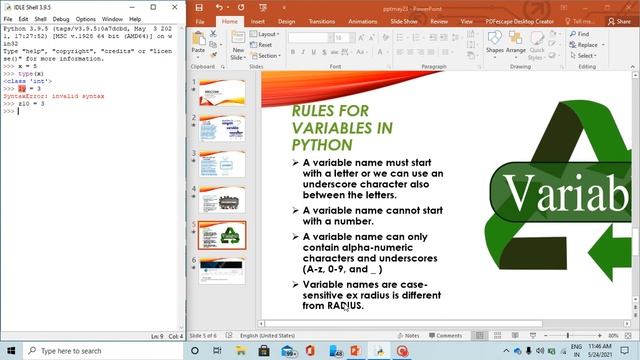The height and width of the screenshot is (360, 640).
Task: Click zoom out minus button
Action: click(546, 336)
